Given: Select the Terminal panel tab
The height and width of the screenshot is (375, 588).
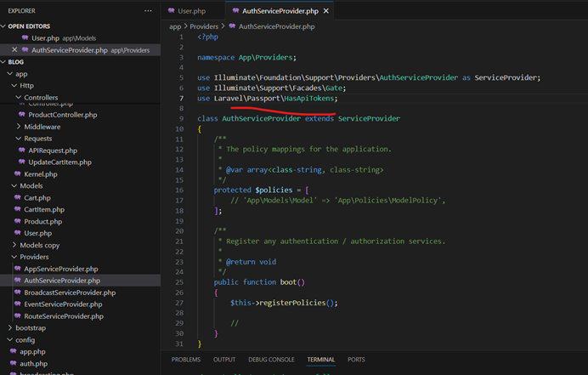Looking at the screenshot, I should pos(321,359).
